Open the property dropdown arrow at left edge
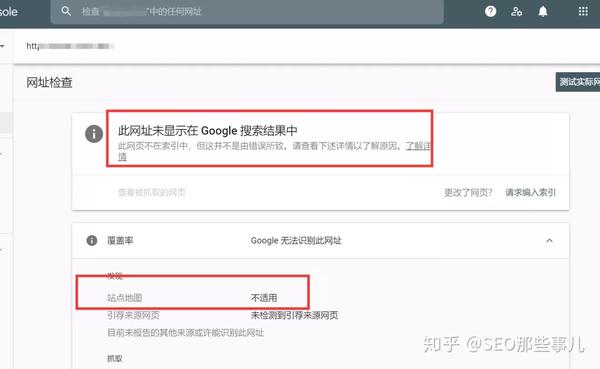This screenshot has height=369, width=600. [x=2, y=46]
